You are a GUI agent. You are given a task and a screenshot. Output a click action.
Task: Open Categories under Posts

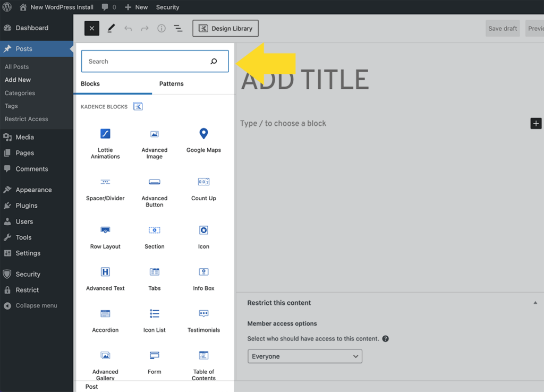point(20,93)
